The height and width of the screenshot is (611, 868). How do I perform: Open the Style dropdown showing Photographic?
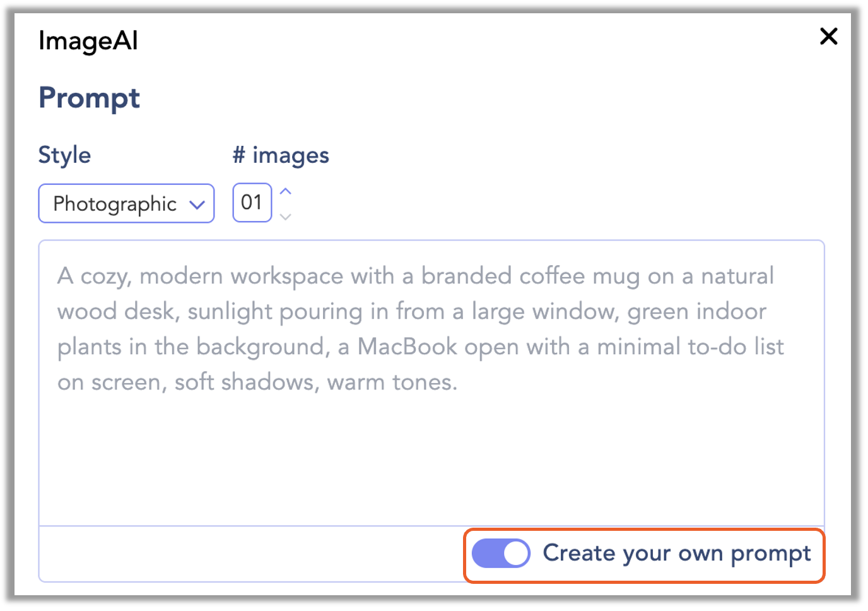tap(126, 203)
